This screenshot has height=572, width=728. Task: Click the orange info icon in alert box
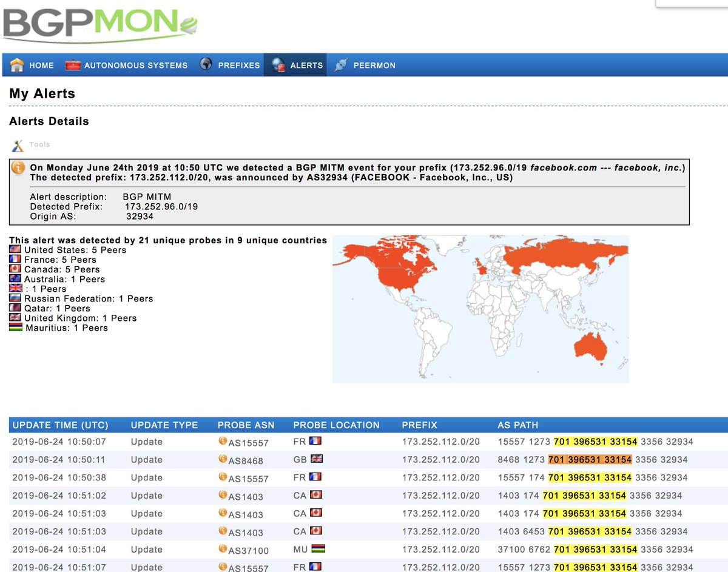click(19, 167)
